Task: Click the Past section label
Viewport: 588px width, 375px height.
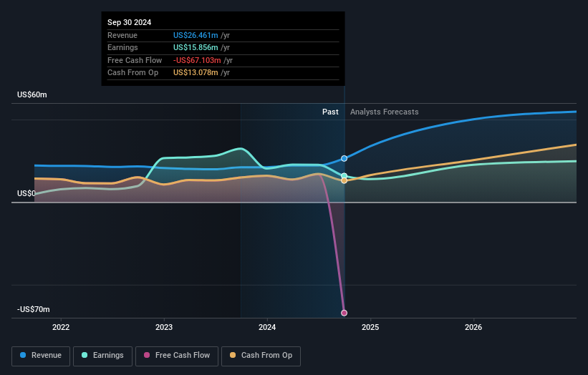Action: 330,112
